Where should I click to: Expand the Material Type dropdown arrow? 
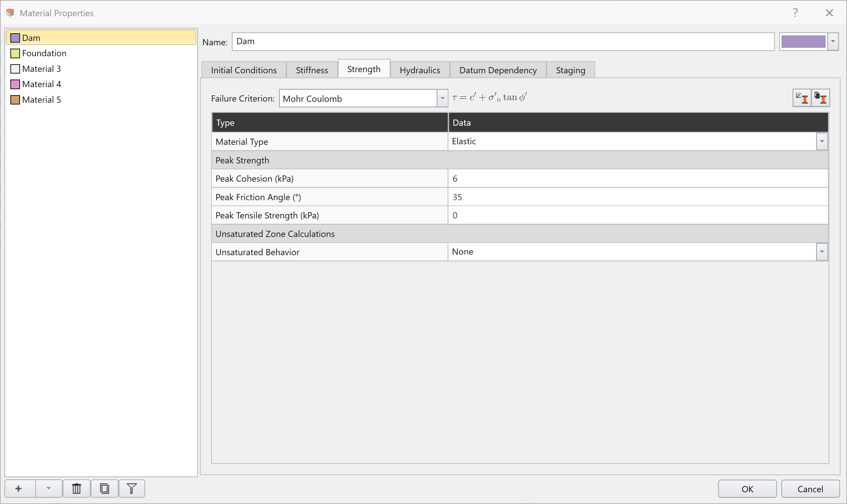point(822,141)
